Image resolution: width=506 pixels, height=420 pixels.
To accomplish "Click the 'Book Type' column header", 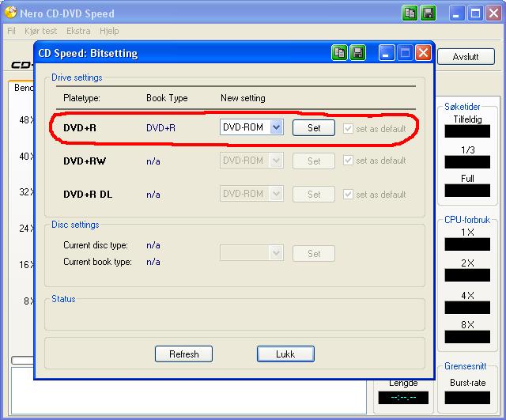I will tap(167, 98).
